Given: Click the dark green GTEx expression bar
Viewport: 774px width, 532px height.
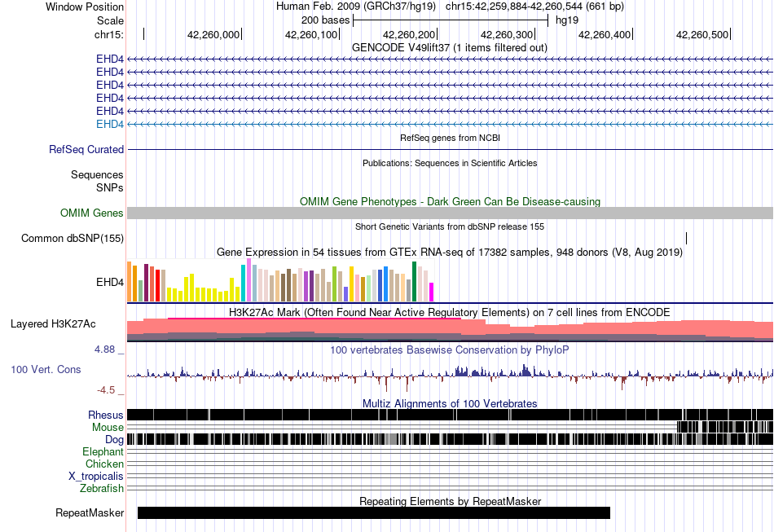Looking at the screenshot, I should pyautogui.click(x=414, y=281).
